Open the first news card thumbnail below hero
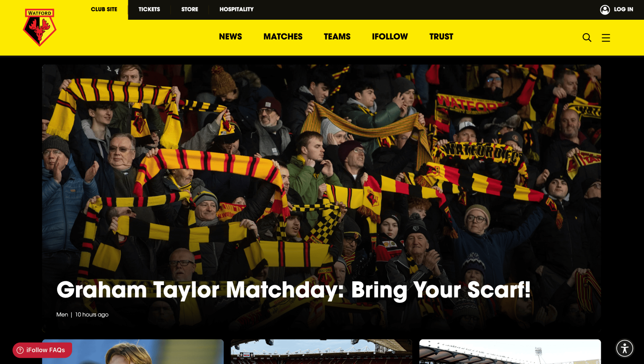 coord(133,352)
